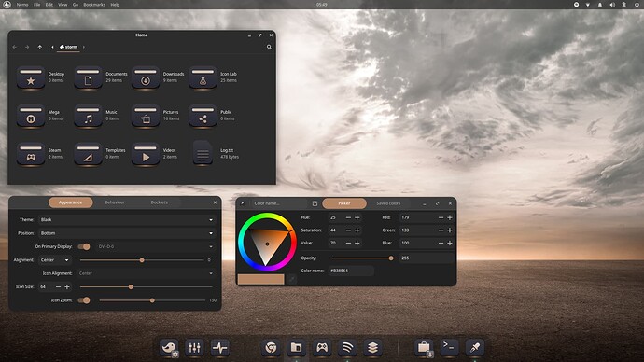Switch to the Saved colors tab

[x=388, y=203]
